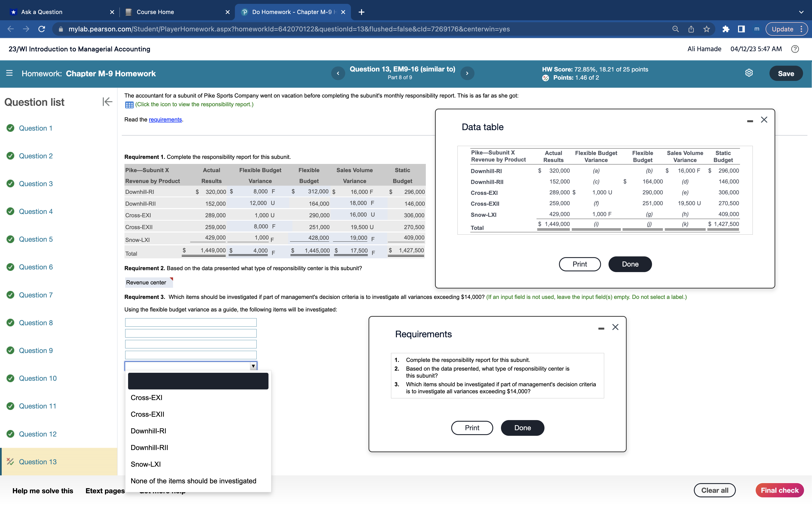Open Question 7 in the list

(36, 295)
